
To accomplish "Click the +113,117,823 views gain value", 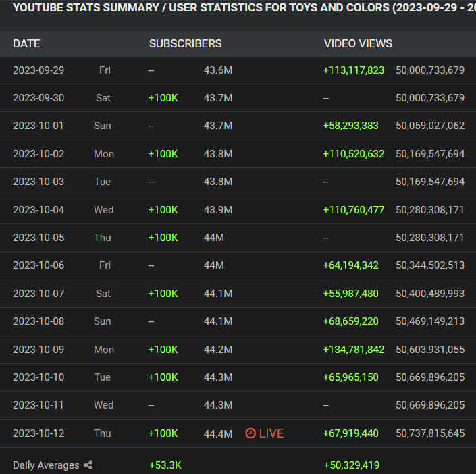I will point(354,70).
